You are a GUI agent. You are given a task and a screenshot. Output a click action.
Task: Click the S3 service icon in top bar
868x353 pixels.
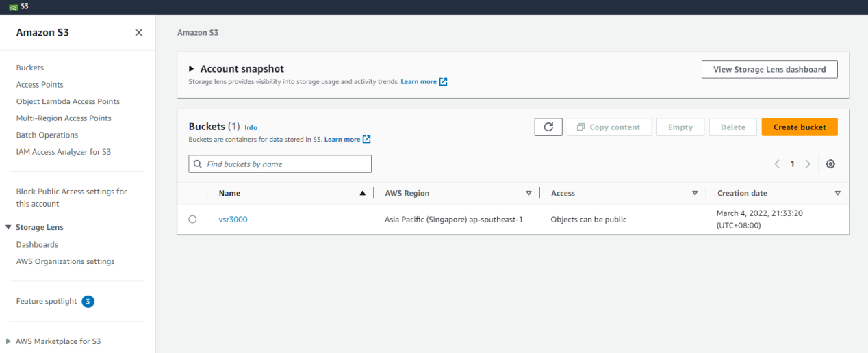point(13,7)
